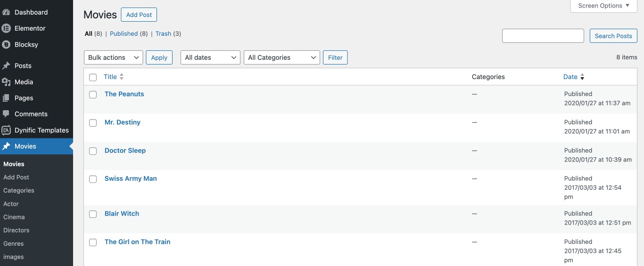Click the Dynific Templates icon

click(x=6, y=130)
